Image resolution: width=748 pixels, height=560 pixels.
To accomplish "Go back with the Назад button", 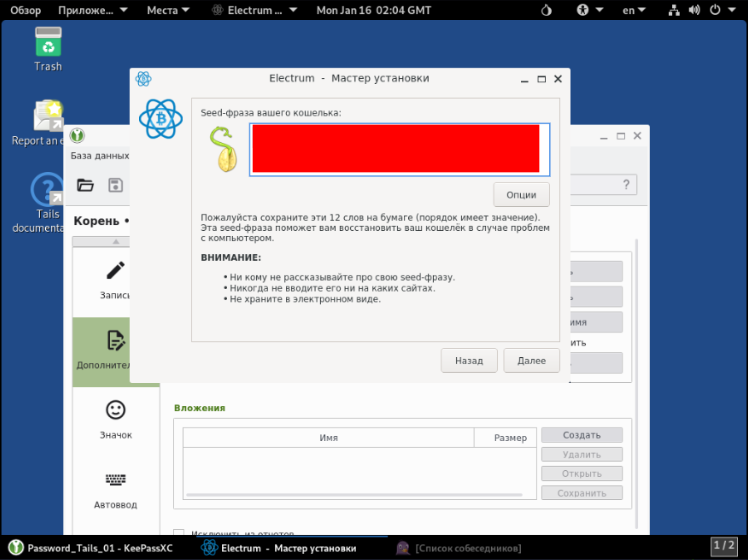I will click(x=469, y=360).
